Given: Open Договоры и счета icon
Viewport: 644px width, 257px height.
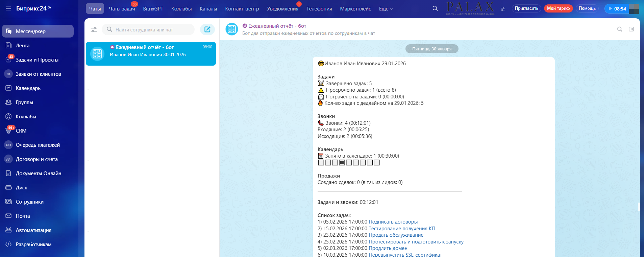Looking at the screenshot, I should click(8, 159).
